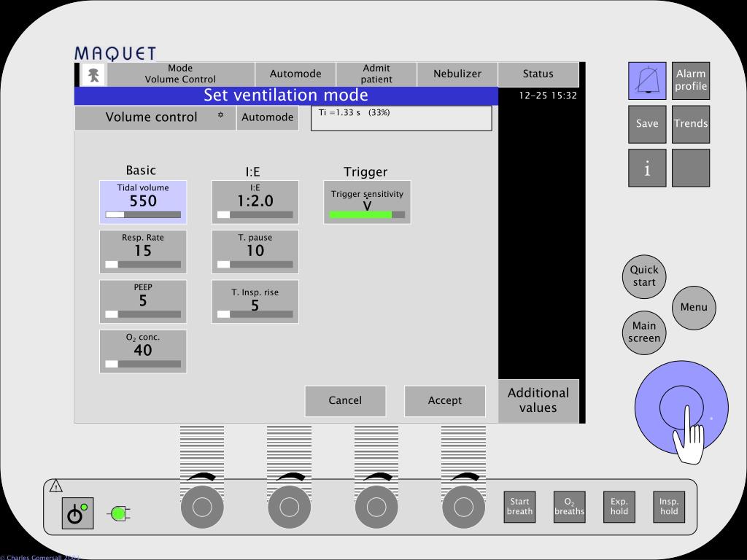Select the PEEP 5 setting

(x=143, y=301)
